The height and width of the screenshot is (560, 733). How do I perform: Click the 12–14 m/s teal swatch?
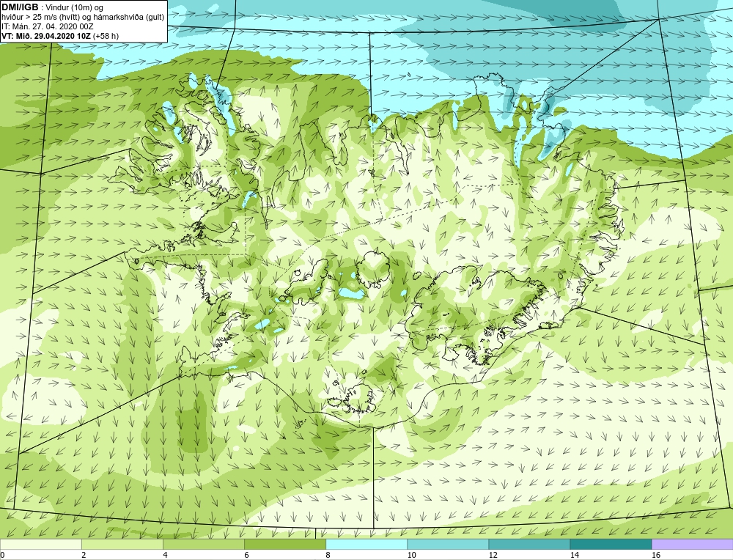[x=529, y=544]
